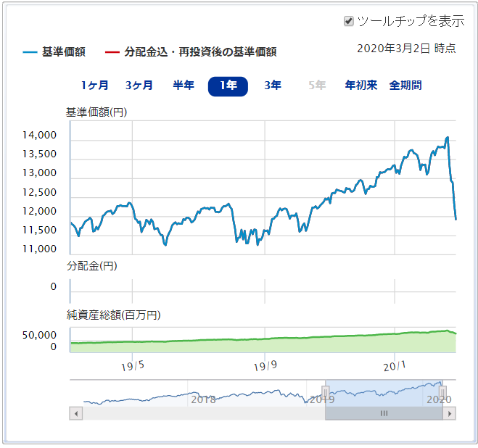The width and height of the screenshot is (478, 448).
Task: Switch chart range to 3年
Action: (x=273, y=85)
